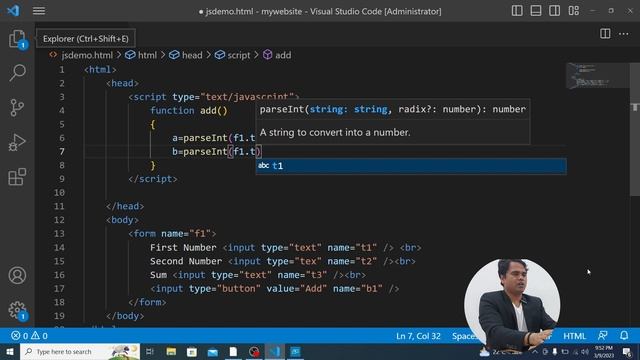Click the VS Code logo icon
The height and width of the screenshot is (360, 640).
13,11
